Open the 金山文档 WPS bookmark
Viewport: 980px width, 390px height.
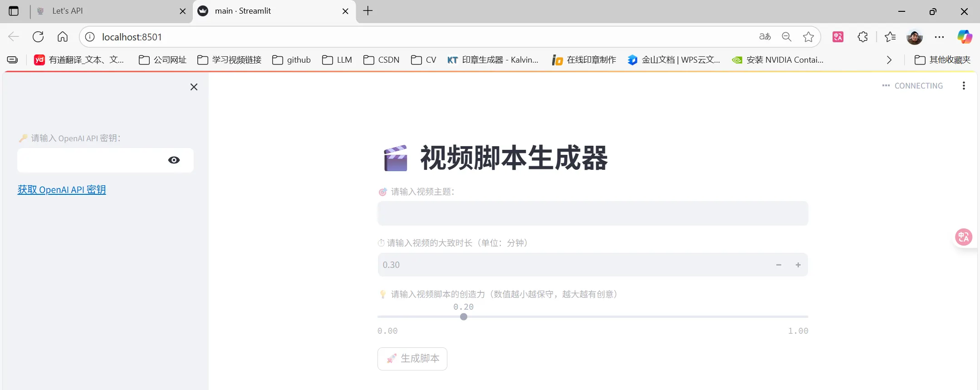(674, 60)
